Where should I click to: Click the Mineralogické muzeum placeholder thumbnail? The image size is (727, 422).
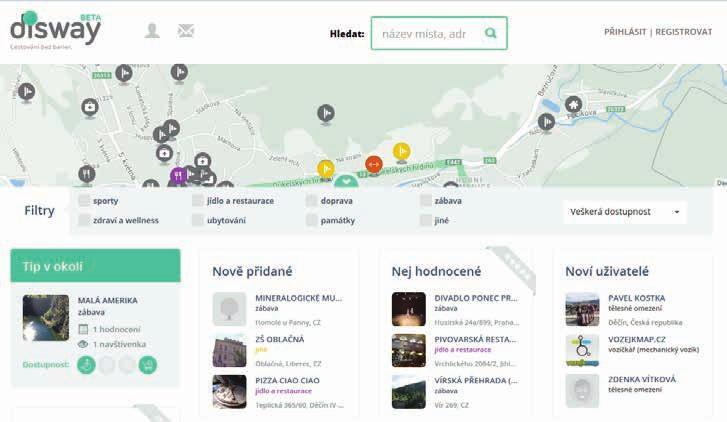click(x=230, y=309)
